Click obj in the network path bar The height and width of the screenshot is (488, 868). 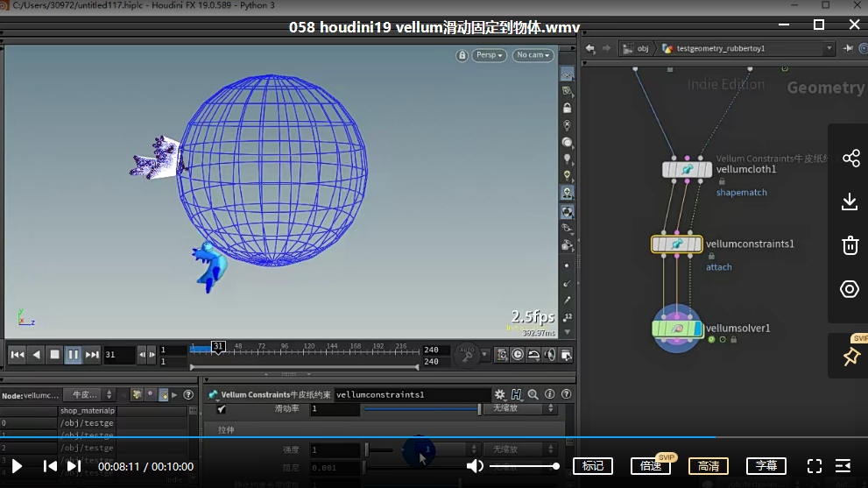pyautogui.click(x=640, y=48)
